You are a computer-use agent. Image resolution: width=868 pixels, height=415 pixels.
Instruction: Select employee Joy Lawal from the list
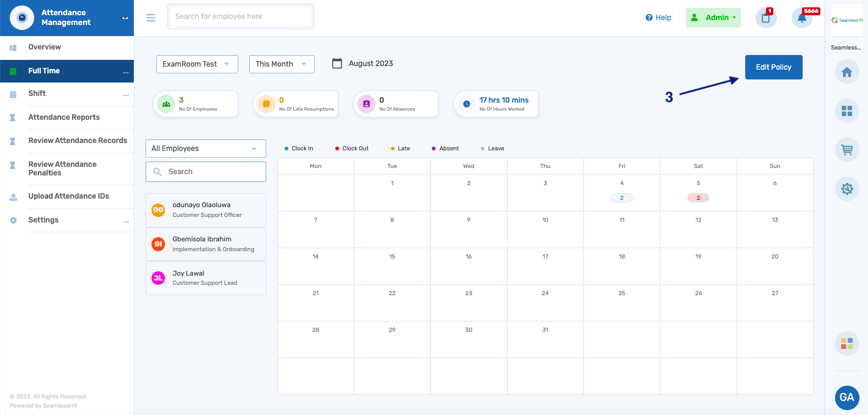tap(205, 278)
